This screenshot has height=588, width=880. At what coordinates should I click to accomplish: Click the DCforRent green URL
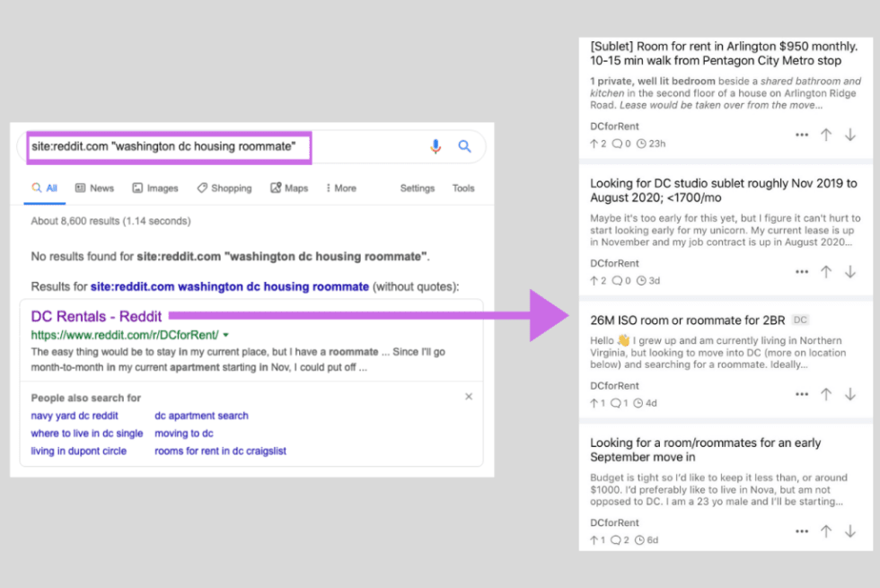tap(125, 335)
